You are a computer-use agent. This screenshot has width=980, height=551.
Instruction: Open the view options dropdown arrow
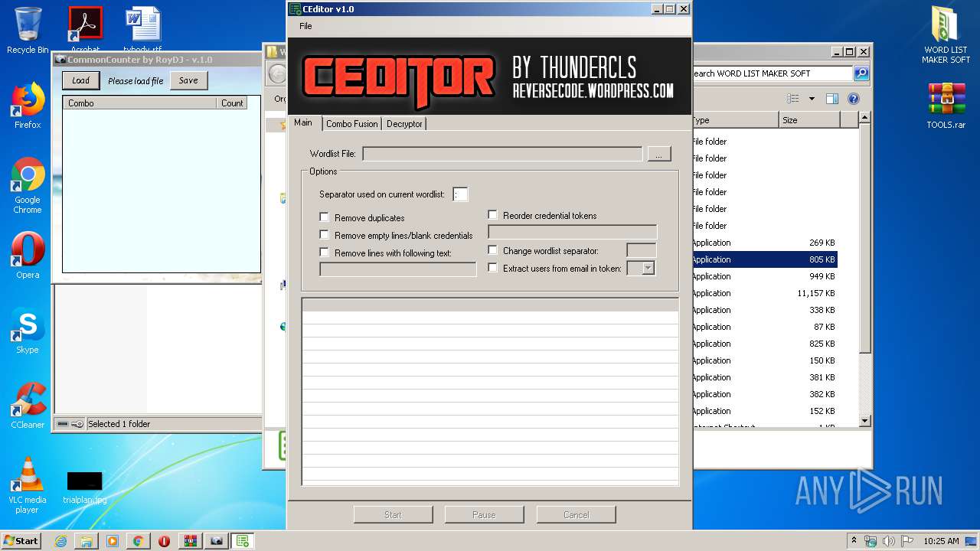[812, 99]
